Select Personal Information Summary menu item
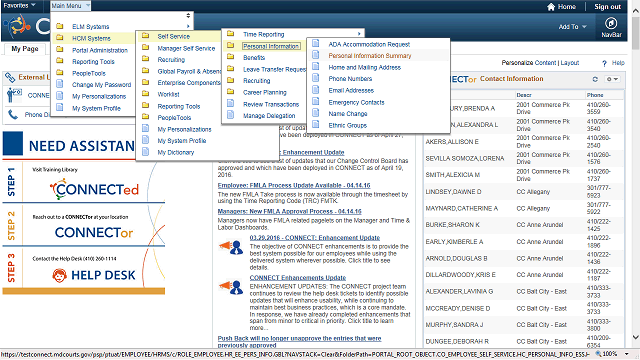Screen dimensions: 640x360 point(370,56)
